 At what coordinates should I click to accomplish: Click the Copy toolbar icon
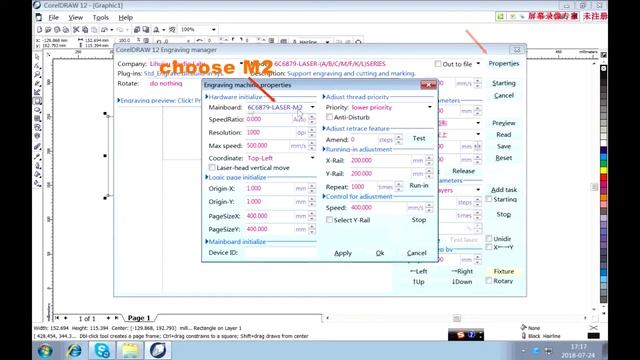(x=85, y=30)
